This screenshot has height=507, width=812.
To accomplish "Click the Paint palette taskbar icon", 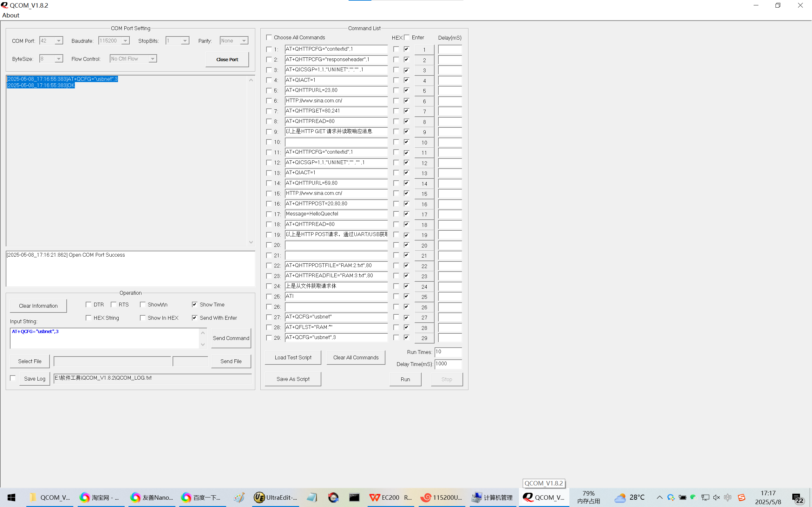I will click(x=239, y=497).
